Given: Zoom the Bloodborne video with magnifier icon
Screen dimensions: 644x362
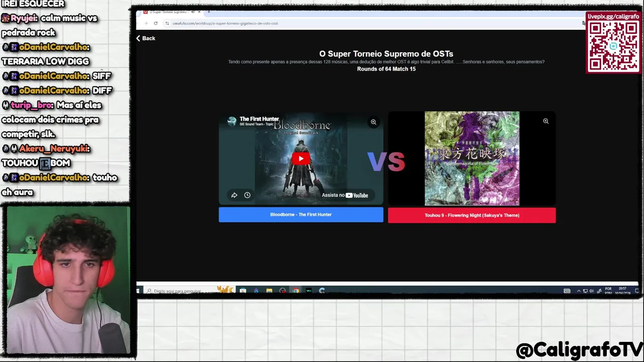Looking at the screenshot, I should pos(373,122).
